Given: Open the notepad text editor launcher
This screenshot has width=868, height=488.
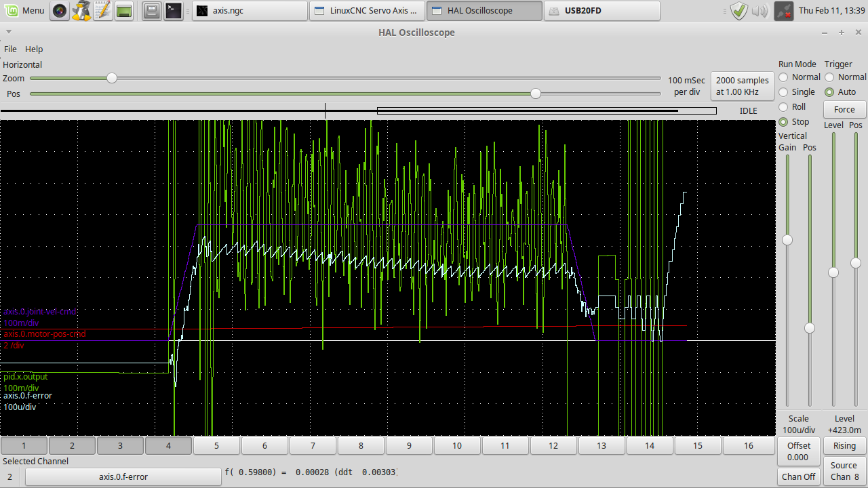Looking at the screenshot, I should [102, 11].
